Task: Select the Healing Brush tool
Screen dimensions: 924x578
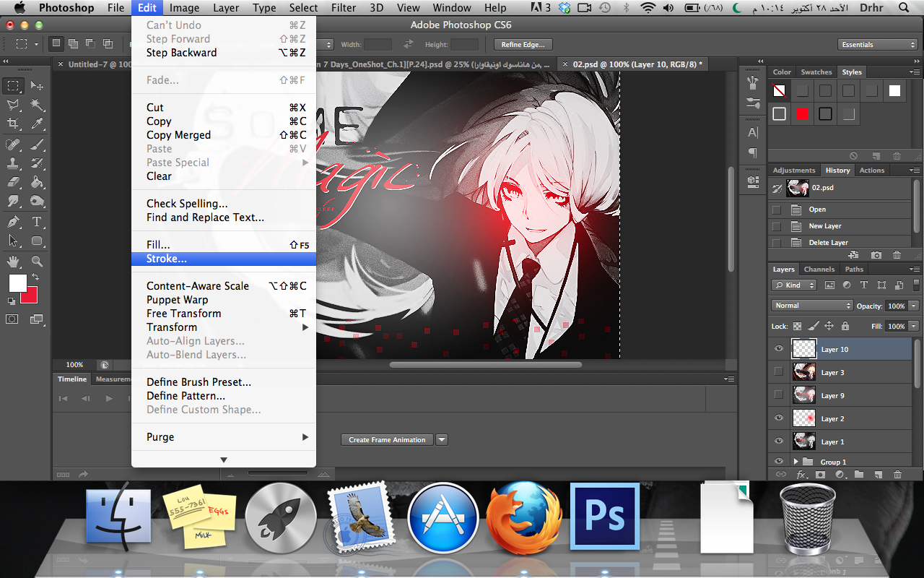Action: coord(14,144)
